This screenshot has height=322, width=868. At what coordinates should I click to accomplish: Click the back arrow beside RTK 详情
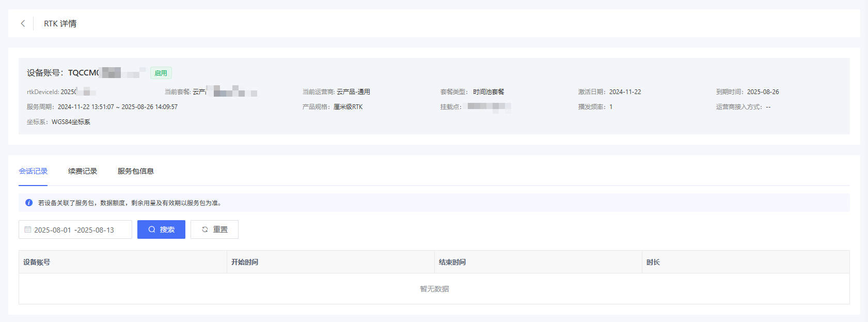point(23,23)
